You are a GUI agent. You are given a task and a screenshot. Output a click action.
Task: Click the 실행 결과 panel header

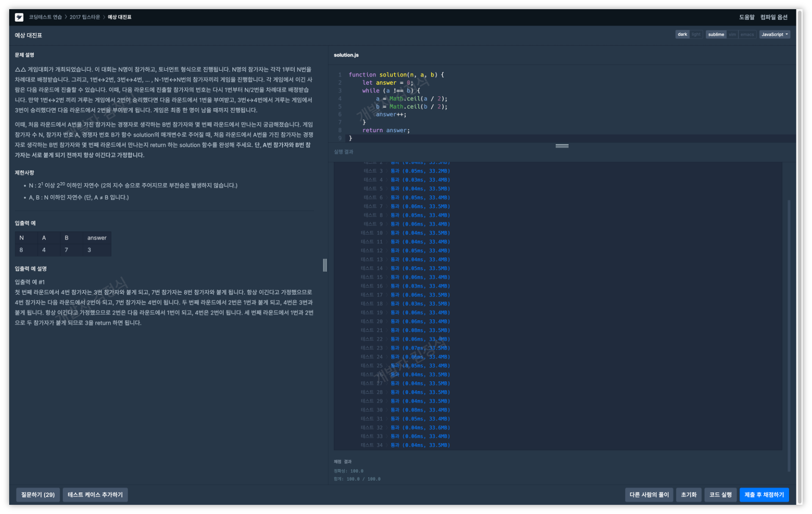point(344,152)
